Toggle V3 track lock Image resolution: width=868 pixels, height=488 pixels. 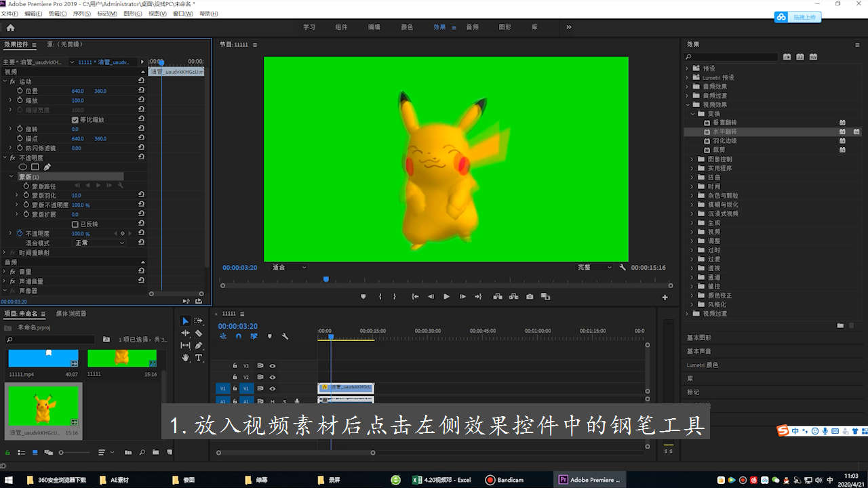pos(235,365)
